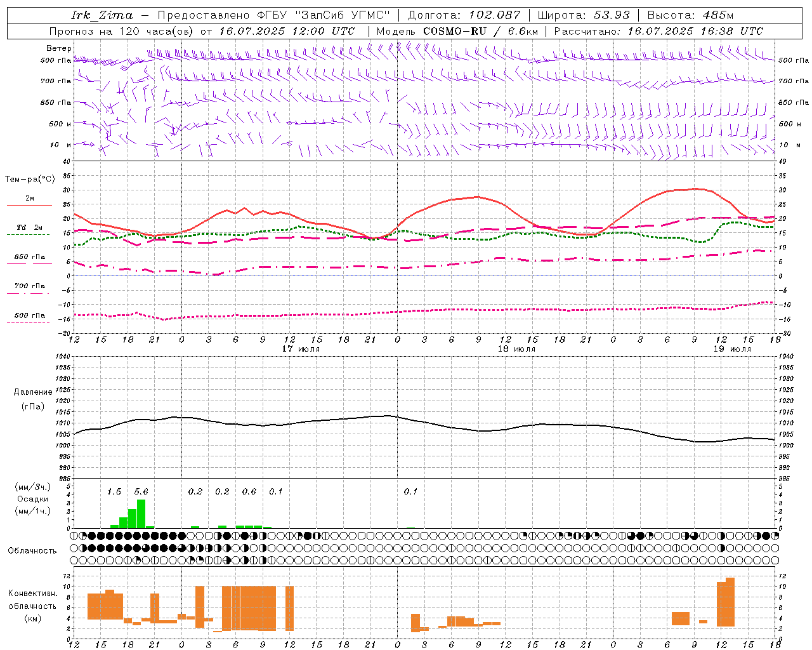Click the "Осадки" precipitation label
The width and height of the screenshot is (812, 650).
point(33,499)
